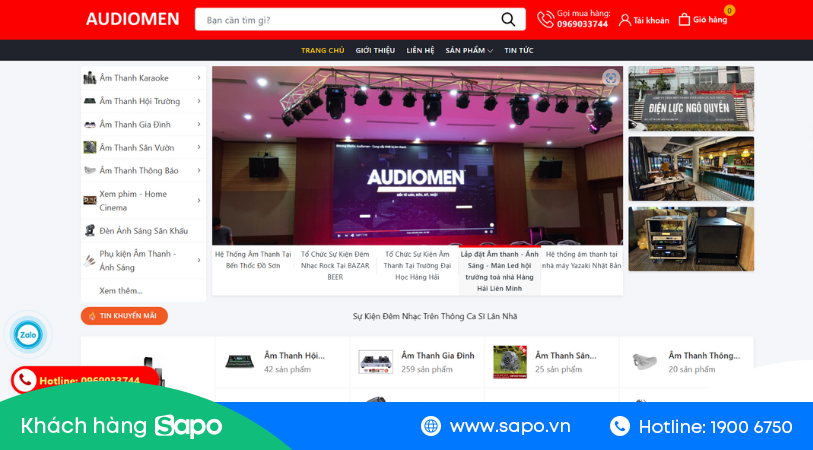This screenshot has width=813, height=450.
Task: Click the Xem thêm... category link
Action: tap(121, 290)
